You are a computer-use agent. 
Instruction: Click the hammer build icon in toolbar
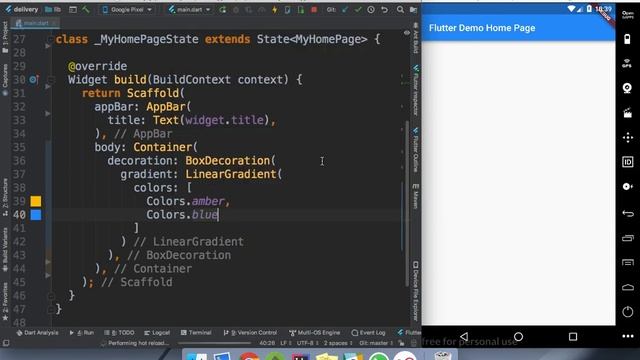(x=86, y=9)
